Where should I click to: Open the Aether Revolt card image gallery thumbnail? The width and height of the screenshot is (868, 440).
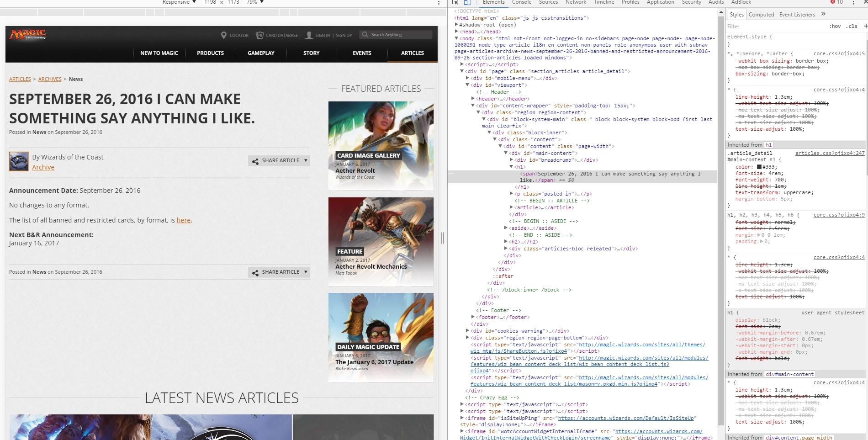[381, 146]
